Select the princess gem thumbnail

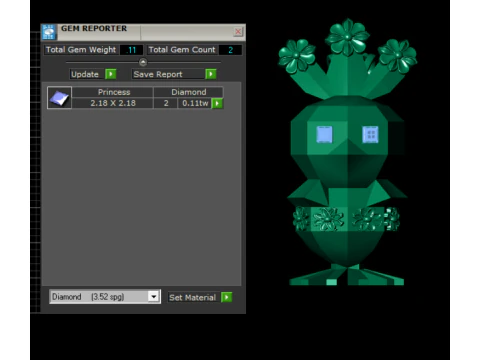(x=59, y=98)
